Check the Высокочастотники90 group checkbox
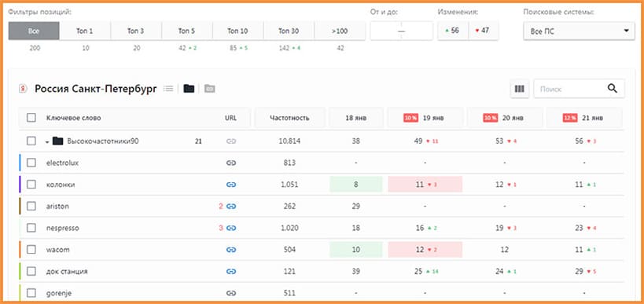This screenshot has height=304, width=644. (x=31, y=141)
